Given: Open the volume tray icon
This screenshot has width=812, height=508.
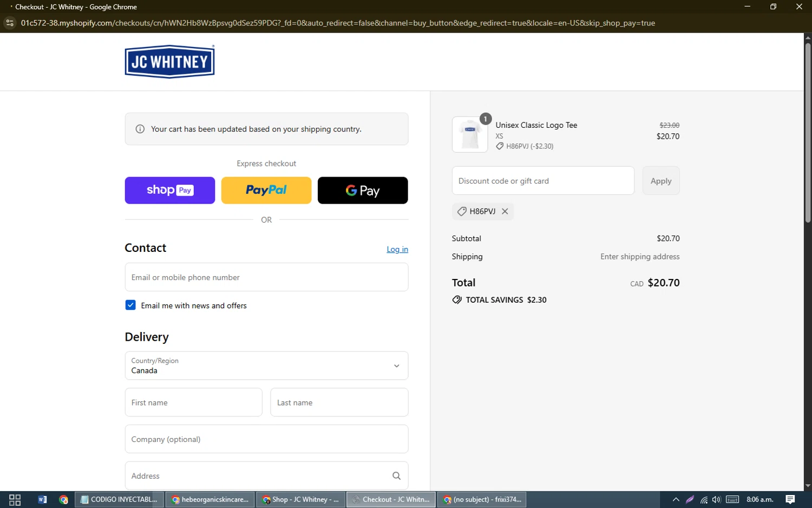Looking at the screenshot, I should (x=717, y=499).
